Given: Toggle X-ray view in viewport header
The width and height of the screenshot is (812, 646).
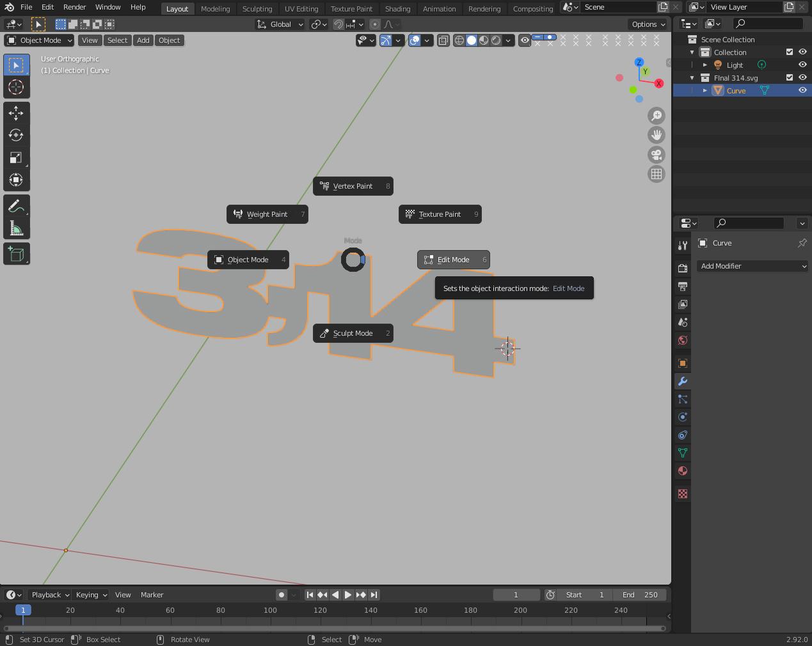Looking at the screenshot, I should pos(443,40).
